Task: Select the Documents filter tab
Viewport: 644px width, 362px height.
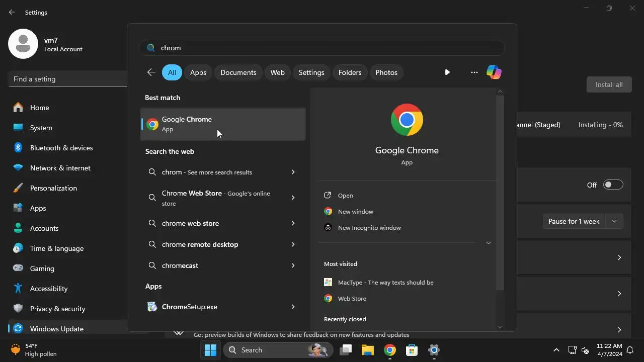Action: (x=238, y=72)
